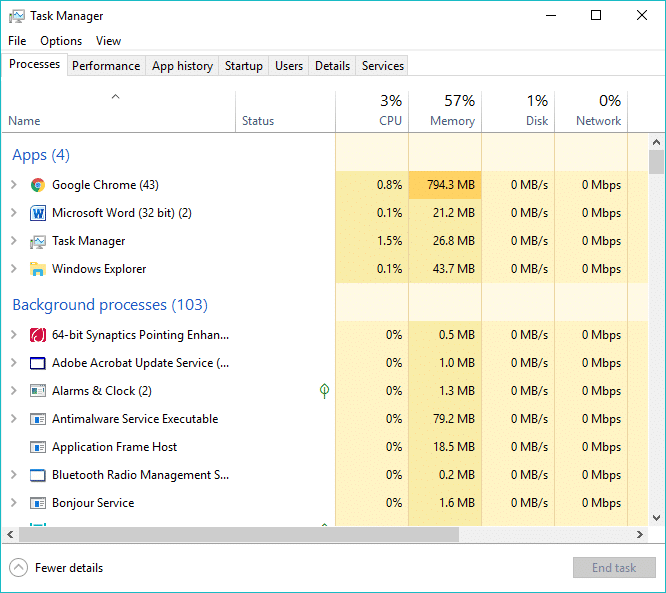The image size is (666, 593).
Task: Click the Bonjour Service icon
Action: 38,503
